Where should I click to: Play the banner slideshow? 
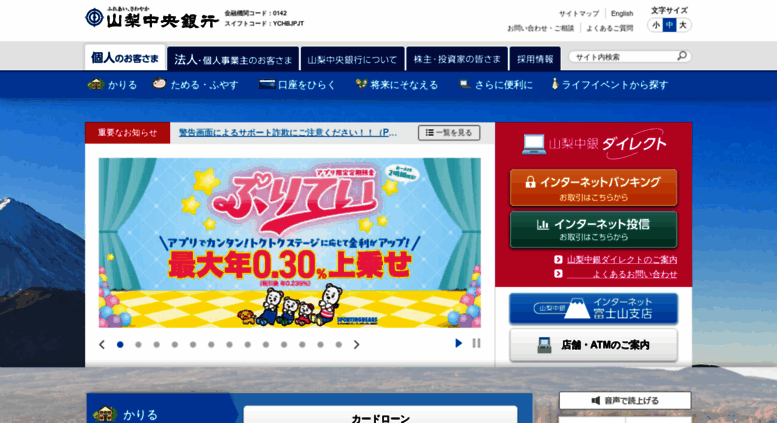click(x=458, y=343)
